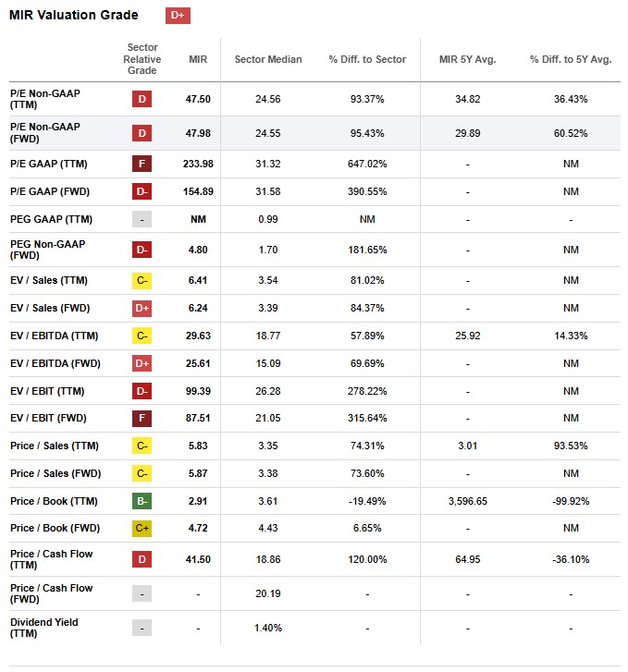Click the D- grade badge for PEG Non-GAAP (FWD)
The height and width of the screenshot is (672, 628).
(142, 250)
